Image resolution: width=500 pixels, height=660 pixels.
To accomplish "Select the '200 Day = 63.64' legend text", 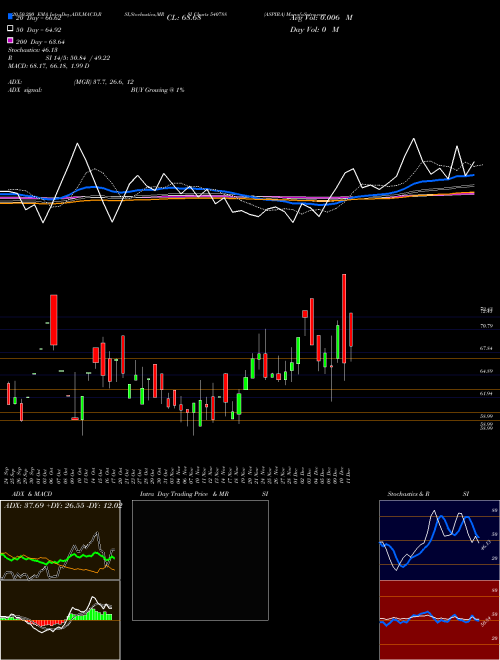I will [x=40, y=42].
